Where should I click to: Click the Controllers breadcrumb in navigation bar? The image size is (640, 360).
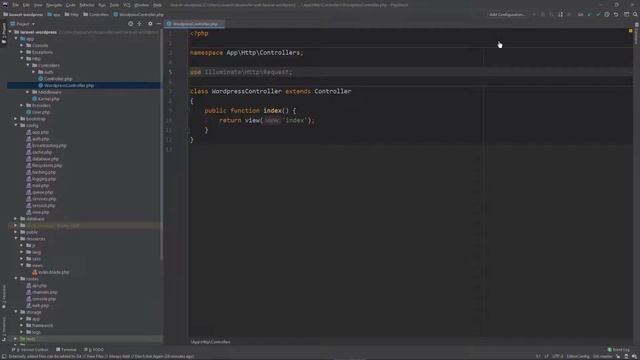pyautogui.click(x=96, y=15)
